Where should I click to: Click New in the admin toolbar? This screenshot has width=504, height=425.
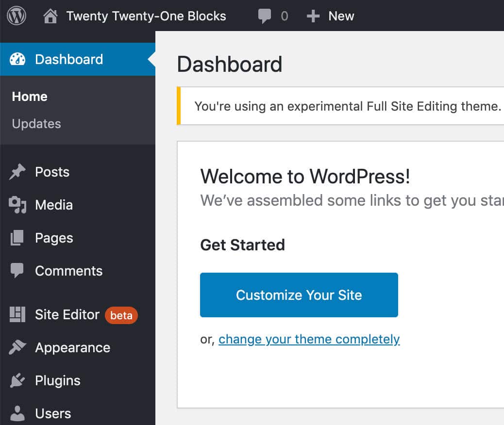coord(341,16)
